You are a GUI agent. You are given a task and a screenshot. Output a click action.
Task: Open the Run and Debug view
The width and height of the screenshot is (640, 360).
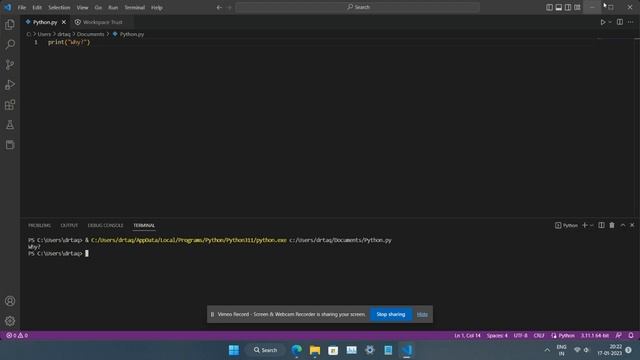coord(10,84)
